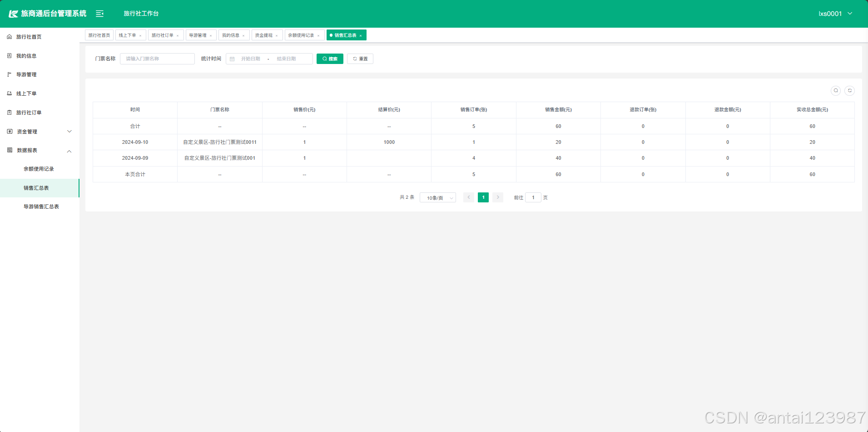This screenshot has height=432, width=868.
Task: Click the 结束日期 end date field
Action: pos(287,59)
